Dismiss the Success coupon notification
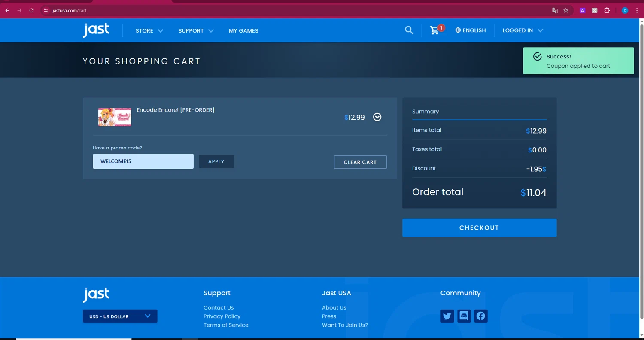This screenshot has height=340, width=644. coord(578,61)
